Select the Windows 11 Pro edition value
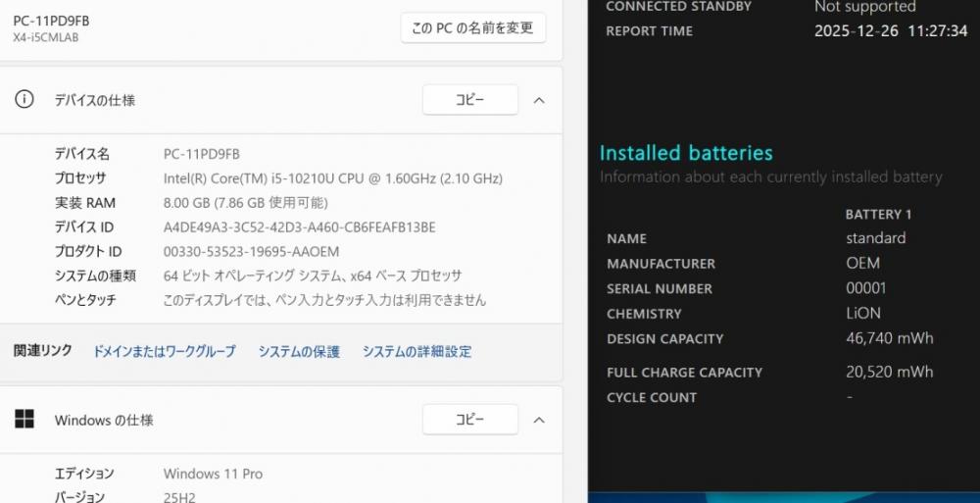The height and width of the screenshot is (503, 980). (x=213, y=474)
